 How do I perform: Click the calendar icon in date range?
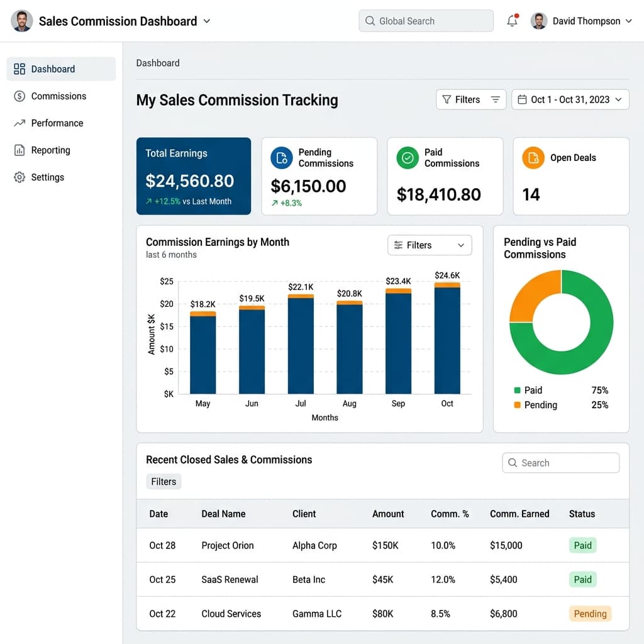click(522, 99)
